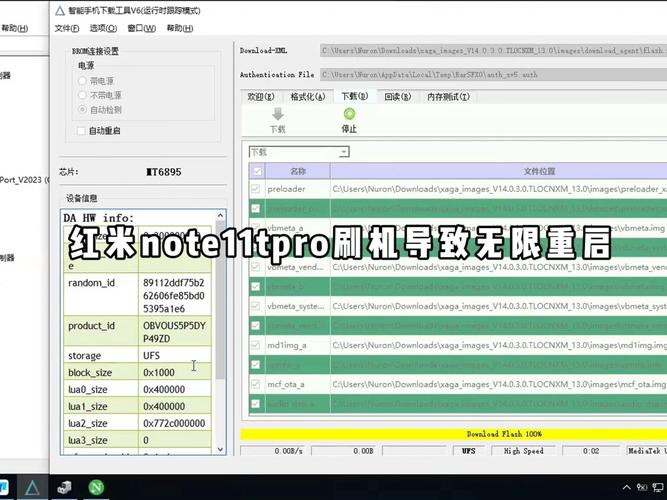Toggle checkbox in green row below mcf_ota_a
This screenshot has height=500, width=667.
coord(255,403)
